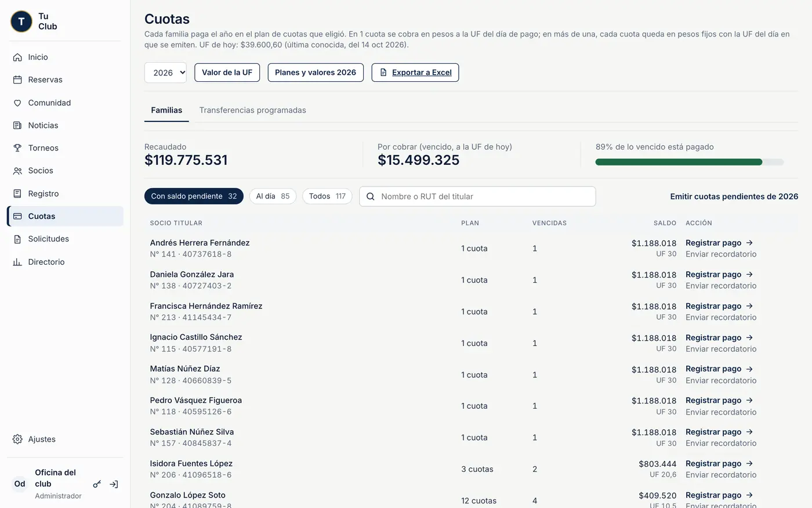Screen dimensions: 812x508
Task: Send reminder to Matías Núñez Díaz
Action: (721, 380)
